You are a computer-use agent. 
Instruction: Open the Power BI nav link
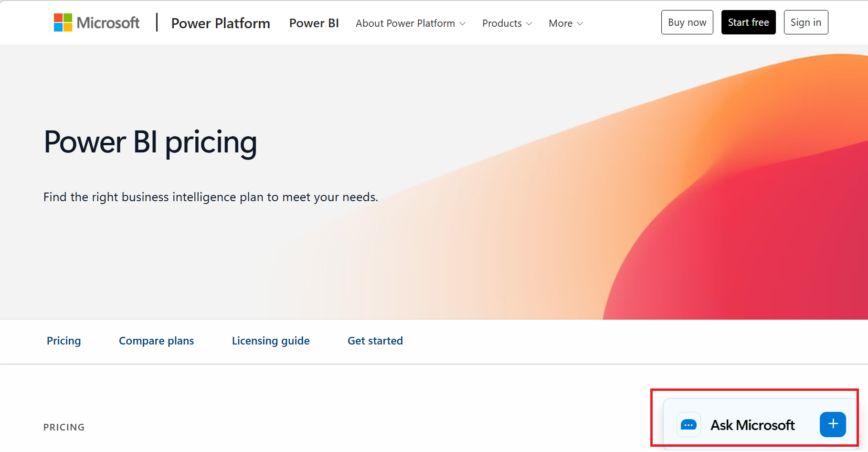click(314, 23)
